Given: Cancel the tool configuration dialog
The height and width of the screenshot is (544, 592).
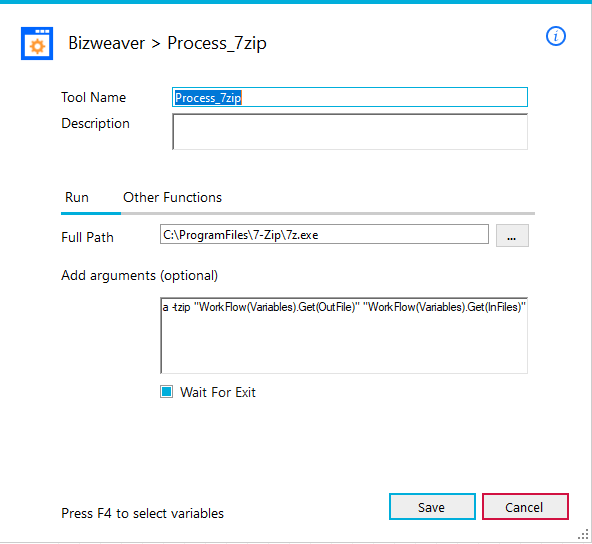Looking at the screenshot, I should (x=525, y=507).
